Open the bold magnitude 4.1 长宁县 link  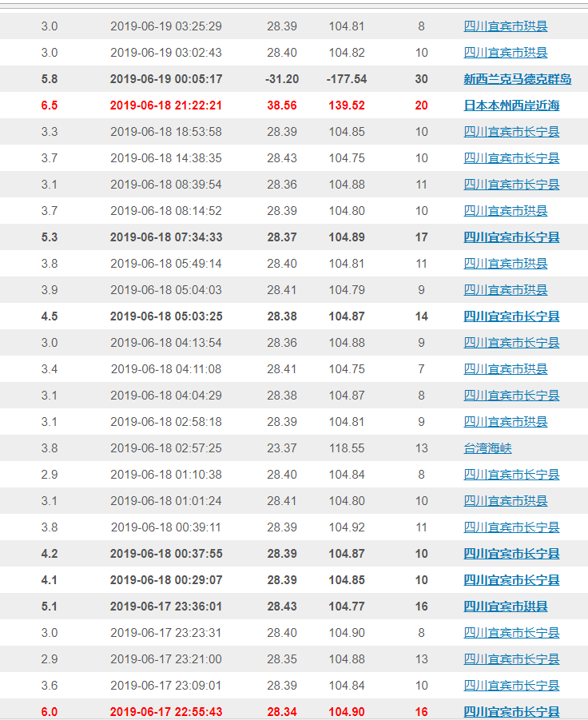tap(511, 580)
